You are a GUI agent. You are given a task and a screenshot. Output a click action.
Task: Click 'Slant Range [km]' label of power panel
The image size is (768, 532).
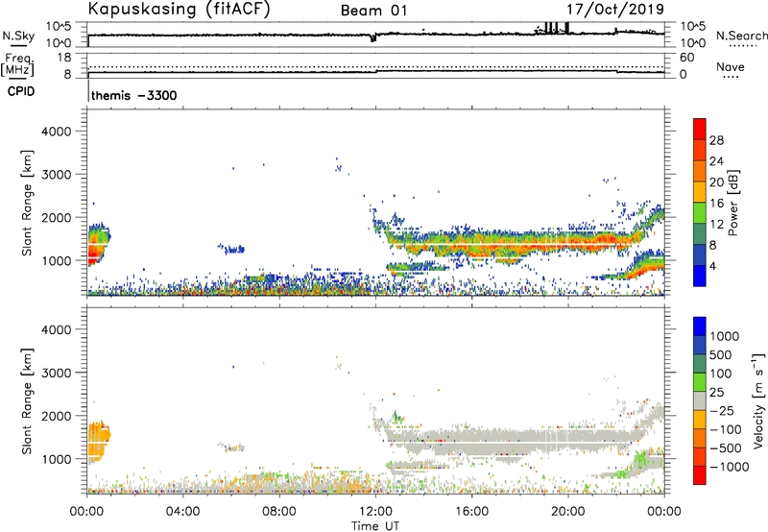point(27,203)
